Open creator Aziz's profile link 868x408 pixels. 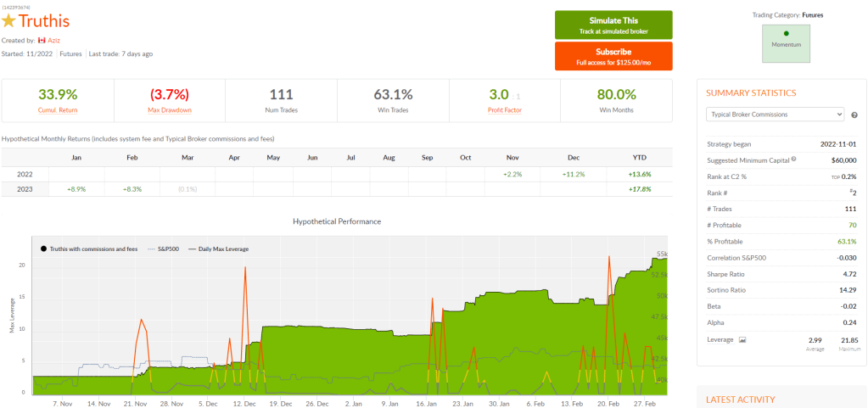[x=53, y=40]
